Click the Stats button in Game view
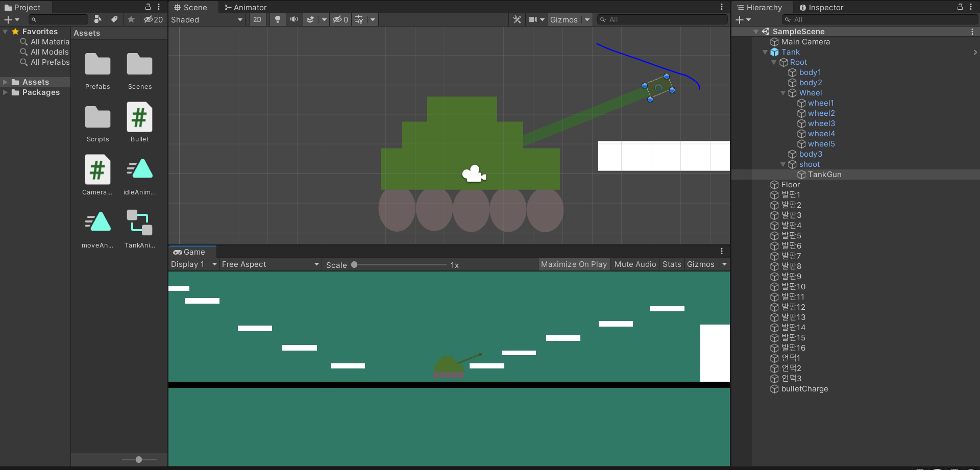 pos(671,264)
